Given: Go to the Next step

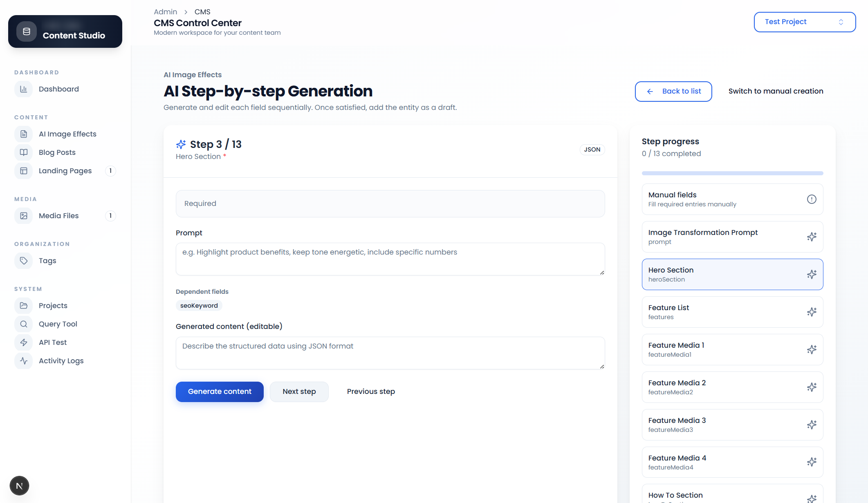Looking at the screenshot, I should tap(299, 391).
